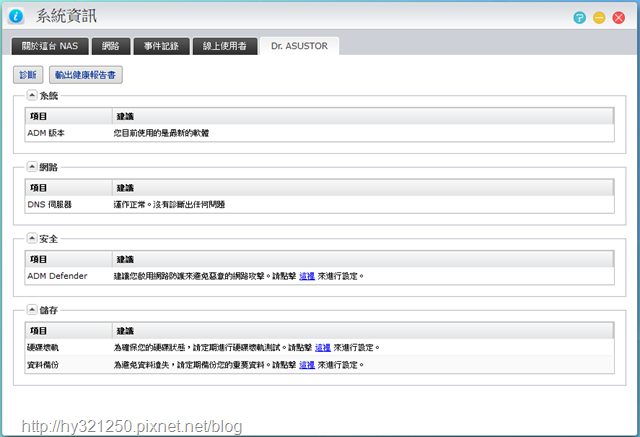Collapse the 網路 section

pos(32,166)
